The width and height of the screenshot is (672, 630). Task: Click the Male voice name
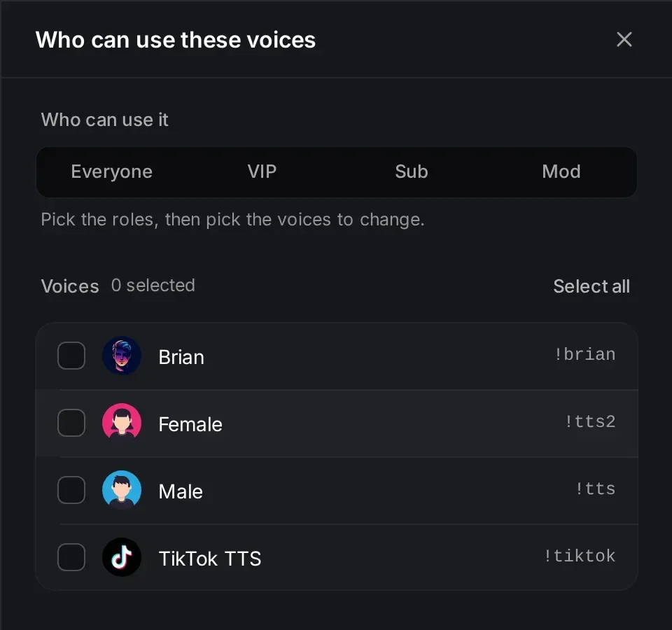pyautogui.click(x=181, y=491)
